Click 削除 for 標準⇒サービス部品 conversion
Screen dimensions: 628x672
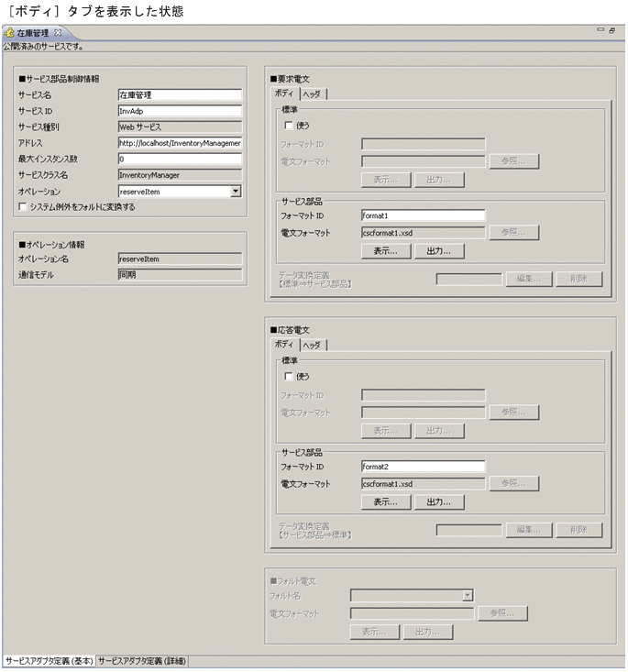tap(579, 279)
